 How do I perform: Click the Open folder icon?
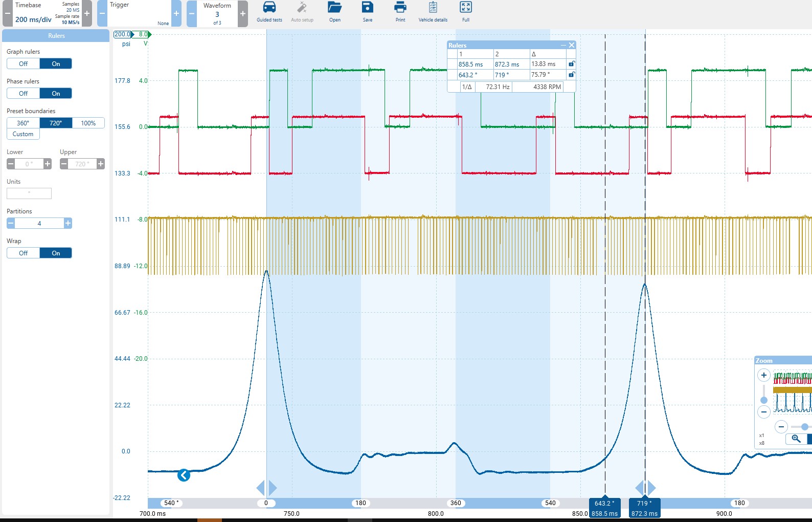click(334, 8)
